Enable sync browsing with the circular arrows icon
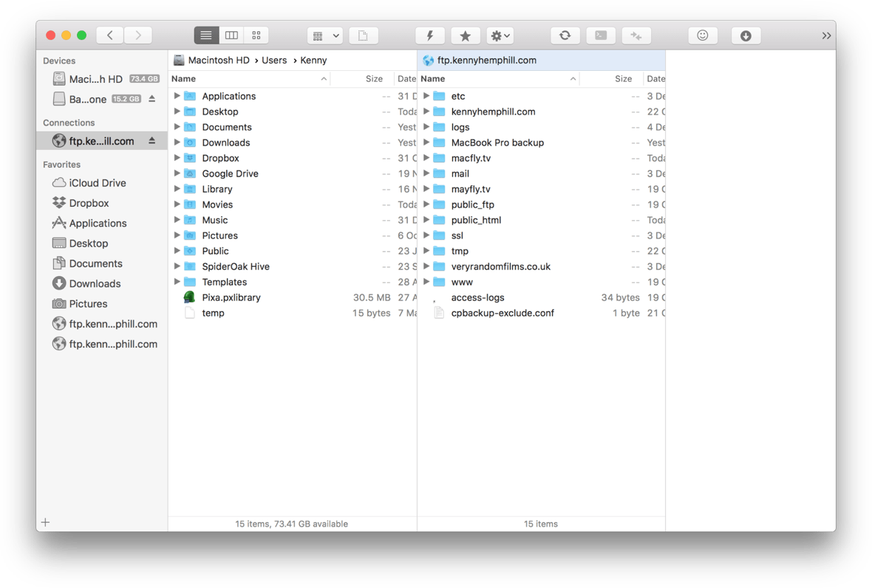Image resolution: width=872 pixels, height=588 pixels. point(565,35)
